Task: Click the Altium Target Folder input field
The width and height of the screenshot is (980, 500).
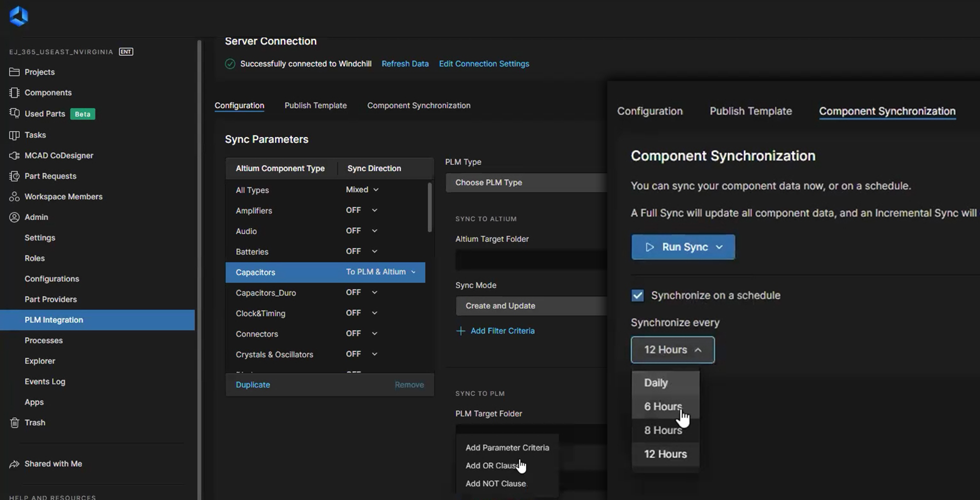Action: [531, 260]
